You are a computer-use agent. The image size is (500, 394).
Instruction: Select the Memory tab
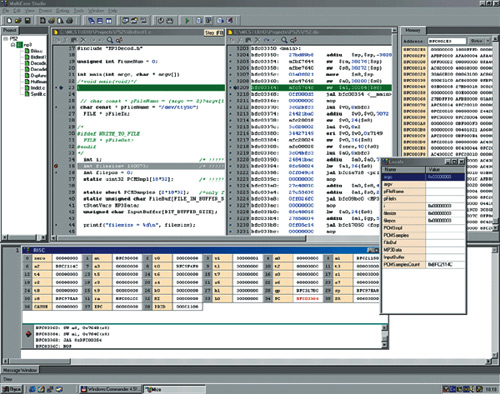pyautogui.click(x=413, y=30)
